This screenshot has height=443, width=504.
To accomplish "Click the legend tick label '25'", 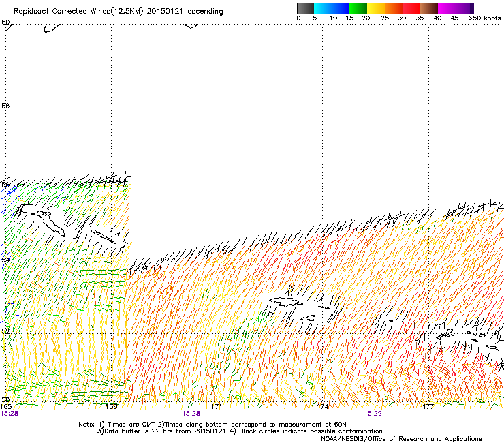I will click(385, 18).
